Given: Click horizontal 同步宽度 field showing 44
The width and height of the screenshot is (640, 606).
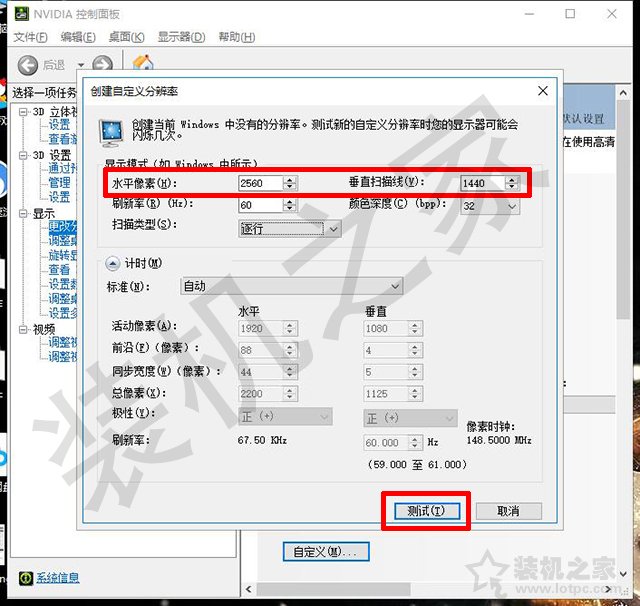Looking at the screenshot, I should click(260, 372).
